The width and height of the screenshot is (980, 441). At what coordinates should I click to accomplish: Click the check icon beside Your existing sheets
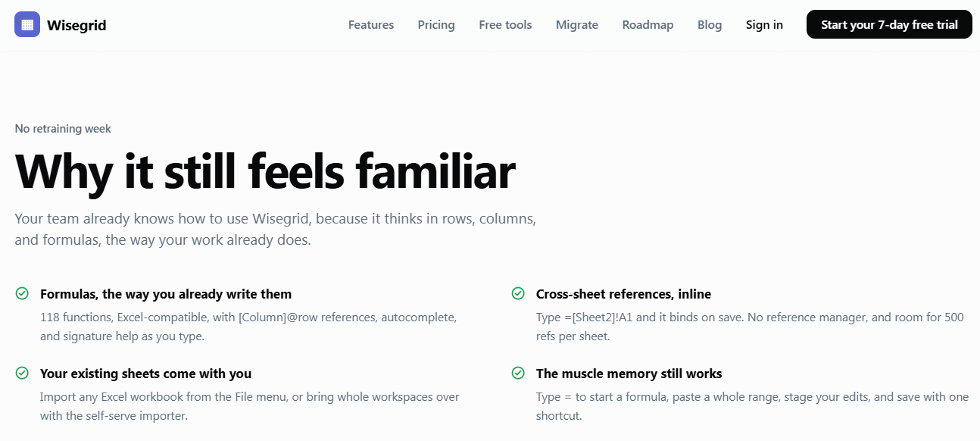point(22,373)
